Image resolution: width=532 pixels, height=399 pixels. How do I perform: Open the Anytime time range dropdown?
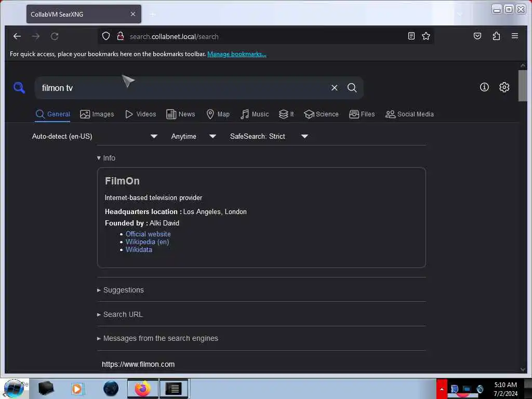194,137
